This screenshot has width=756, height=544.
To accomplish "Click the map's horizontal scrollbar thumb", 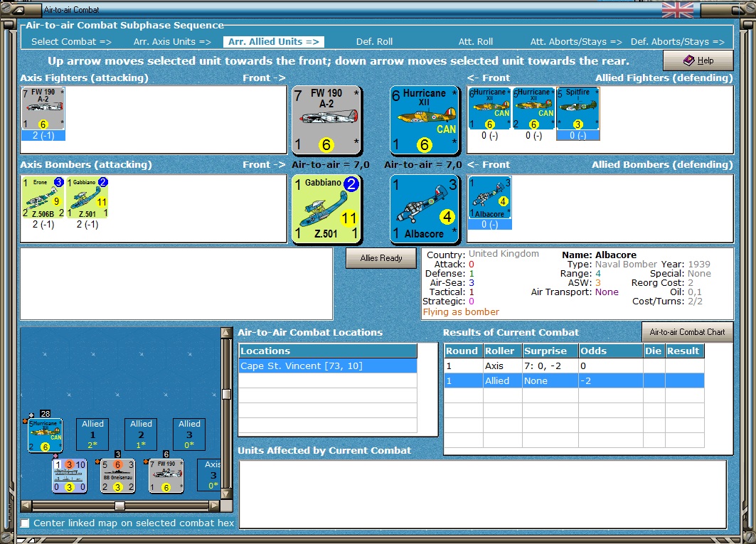I will [119, 506].
